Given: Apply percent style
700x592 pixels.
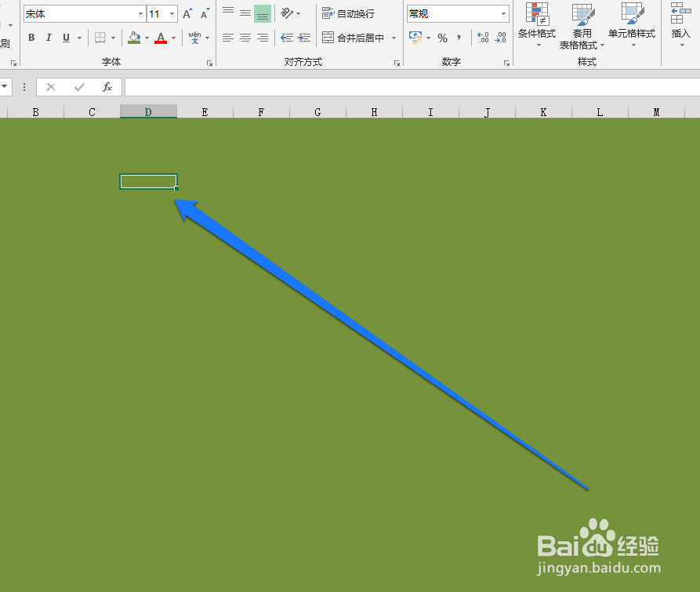Looking at the screenshot, I should 442,38.
